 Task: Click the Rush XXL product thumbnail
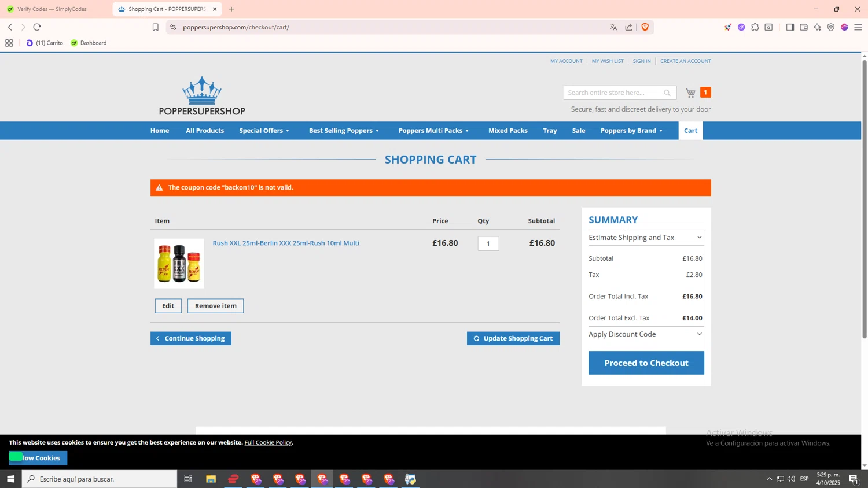point(179,263)
